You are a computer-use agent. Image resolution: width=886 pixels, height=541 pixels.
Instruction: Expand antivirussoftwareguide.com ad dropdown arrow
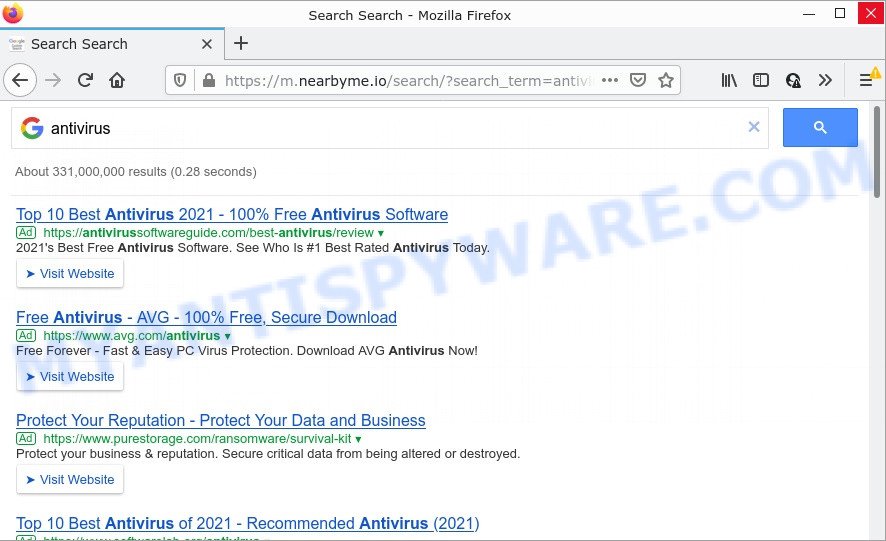point(381,233)
